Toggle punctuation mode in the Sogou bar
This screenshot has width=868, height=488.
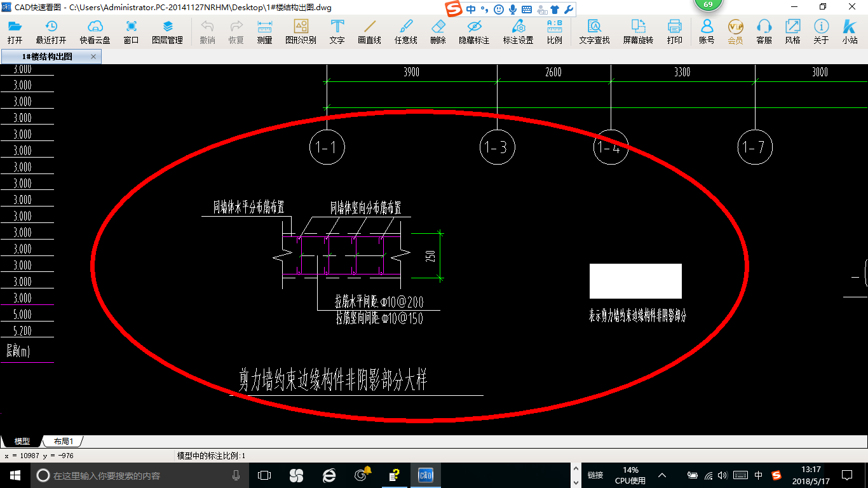pos(484,9)
